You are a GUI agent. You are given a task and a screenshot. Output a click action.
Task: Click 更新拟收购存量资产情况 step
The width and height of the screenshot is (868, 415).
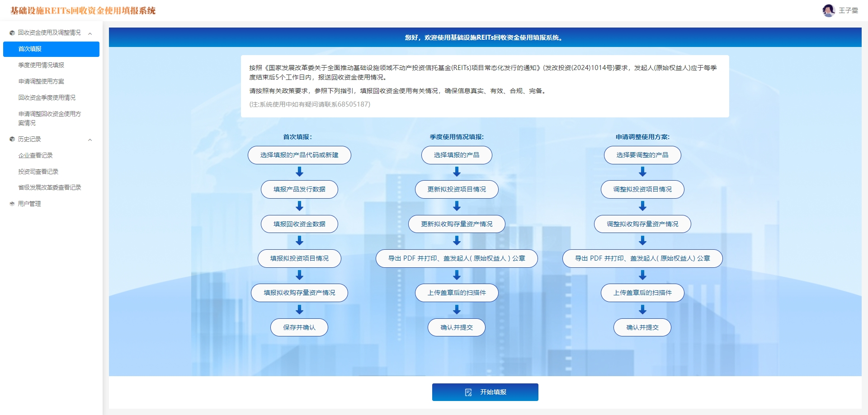tap(457, 224)
